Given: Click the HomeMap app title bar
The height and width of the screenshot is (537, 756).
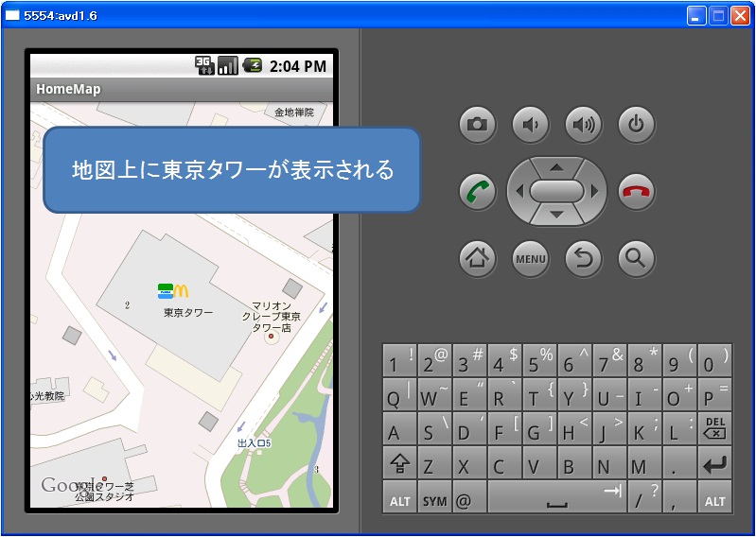Looking at the screenshot, I should [182, 89].
